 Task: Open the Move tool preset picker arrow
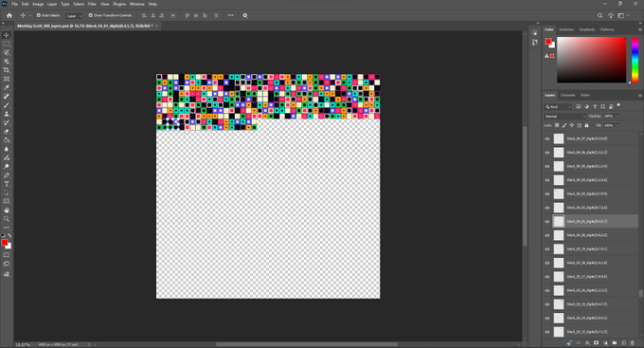pyautogui.click(x=30, y=15)
